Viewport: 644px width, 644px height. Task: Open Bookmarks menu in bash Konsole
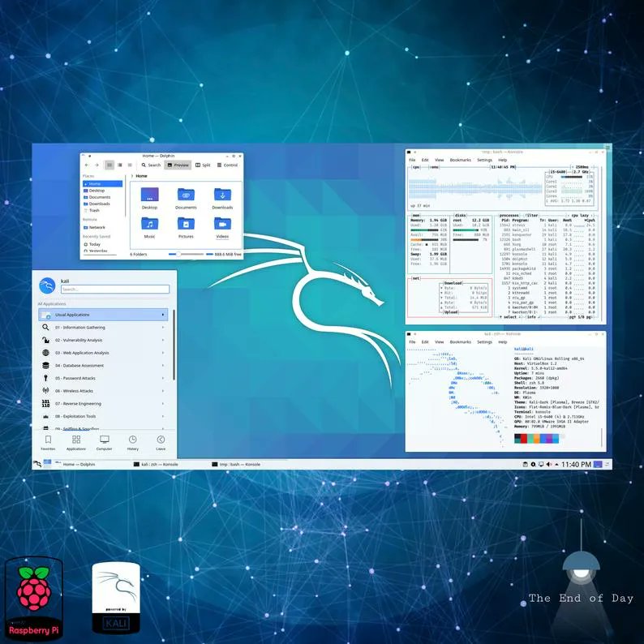point(460,160)
